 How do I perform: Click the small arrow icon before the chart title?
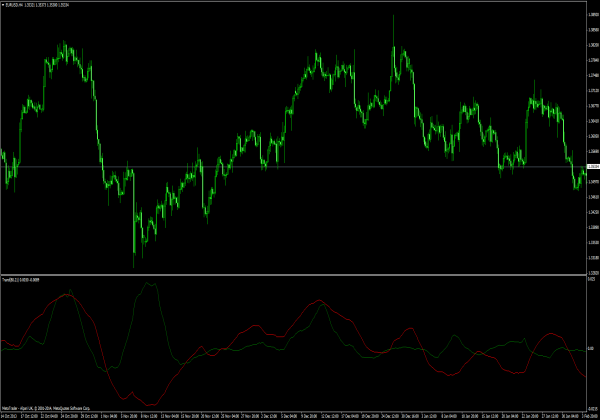coord(3,5)
